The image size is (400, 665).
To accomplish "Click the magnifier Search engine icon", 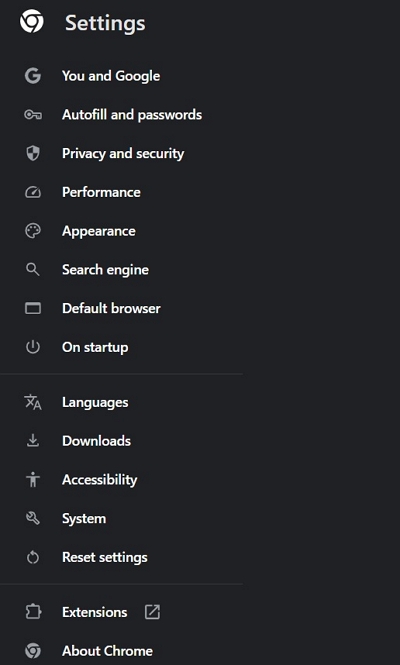I will 33,270.
